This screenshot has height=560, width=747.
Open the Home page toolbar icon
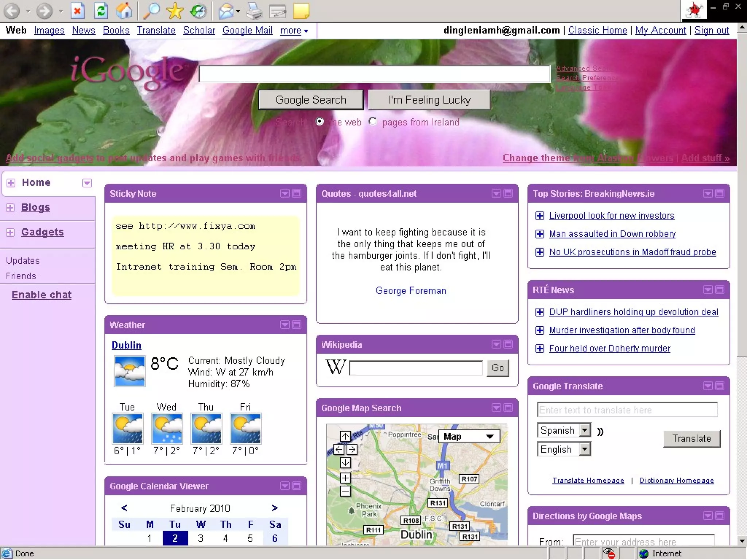pos(124,11)
